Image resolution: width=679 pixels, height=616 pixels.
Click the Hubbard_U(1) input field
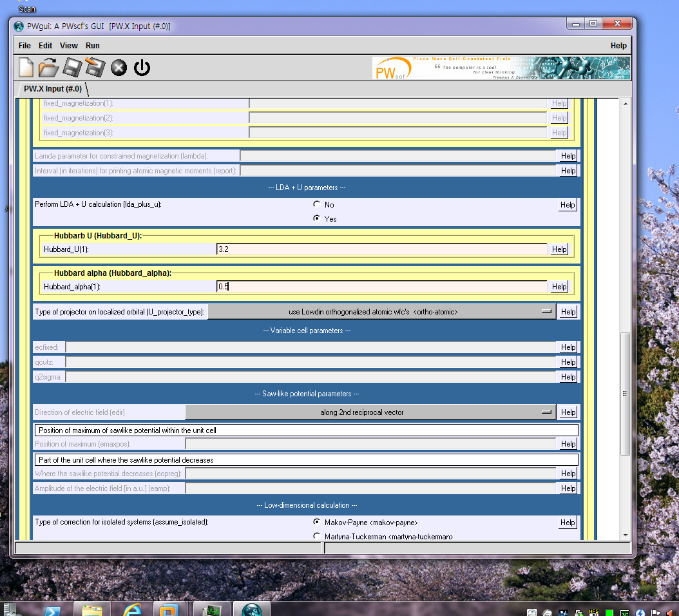pyautogui.click(x=381, y=249)
